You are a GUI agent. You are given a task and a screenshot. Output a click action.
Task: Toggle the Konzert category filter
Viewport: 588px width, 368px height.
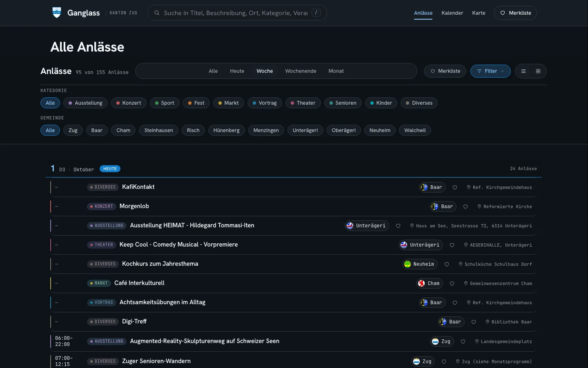[x=129, y=103]
